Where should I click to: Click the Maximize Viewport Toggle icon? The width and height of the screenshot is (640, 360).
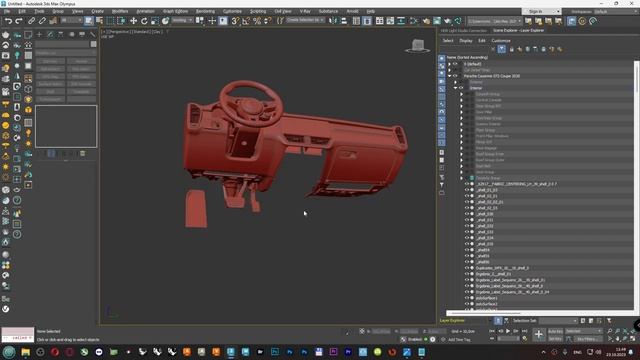[x=633, y=339]
